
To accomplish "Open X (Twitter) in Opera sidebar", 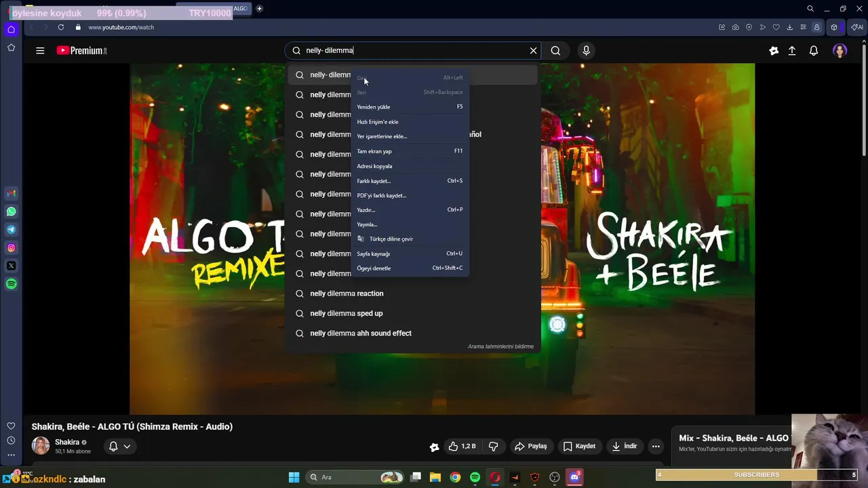I will click(x=11, y=266).
